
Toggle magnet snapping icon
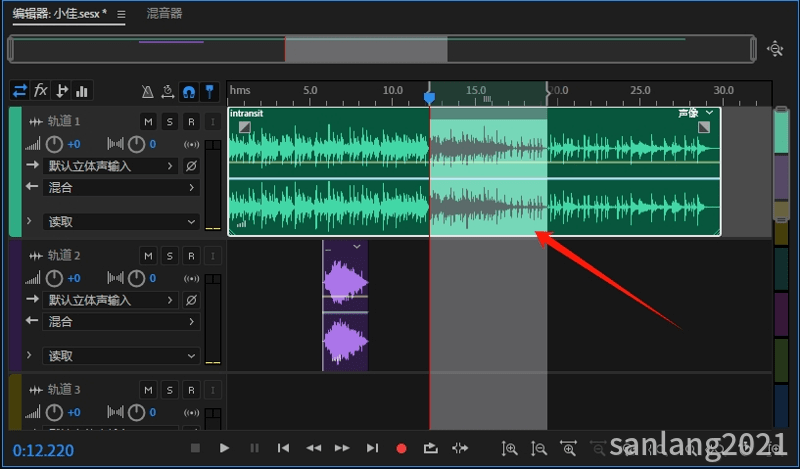pos(189,92)
